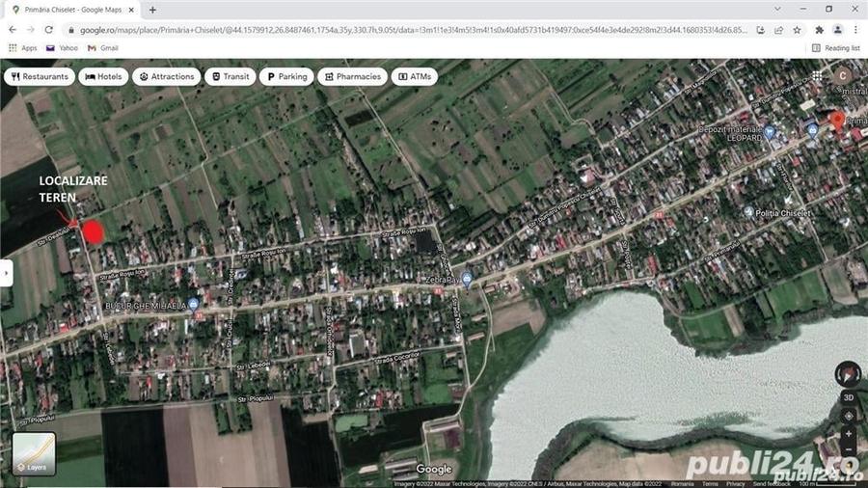
Task: Click the share page icon in address bar
Action: 779,30
